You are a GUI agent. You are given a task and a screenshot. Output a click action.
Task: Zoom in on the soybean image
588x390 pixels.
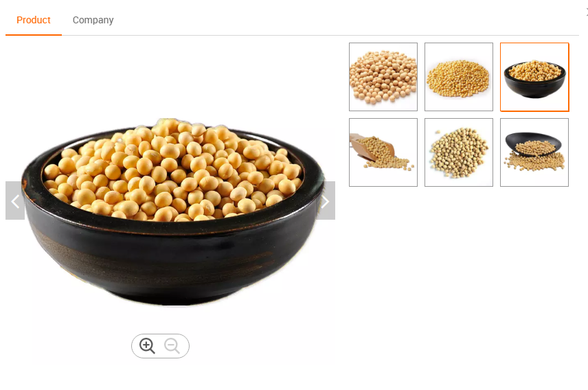(x=146, y=346)
